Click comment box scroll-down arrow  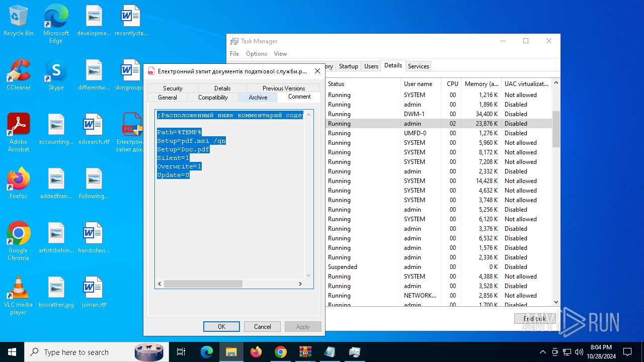(x=309, y=276)
